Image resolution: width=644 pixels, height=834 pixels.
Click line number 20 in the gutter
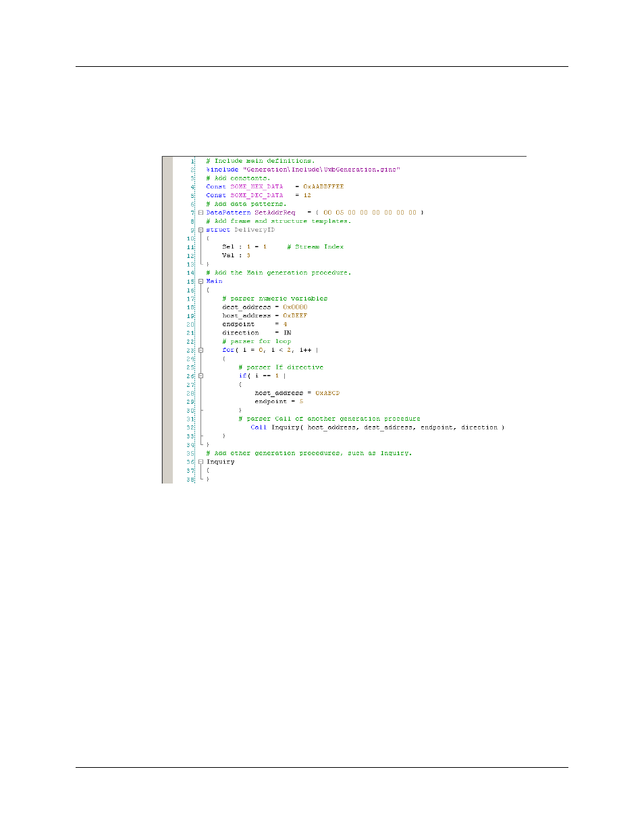coord(190,325)
